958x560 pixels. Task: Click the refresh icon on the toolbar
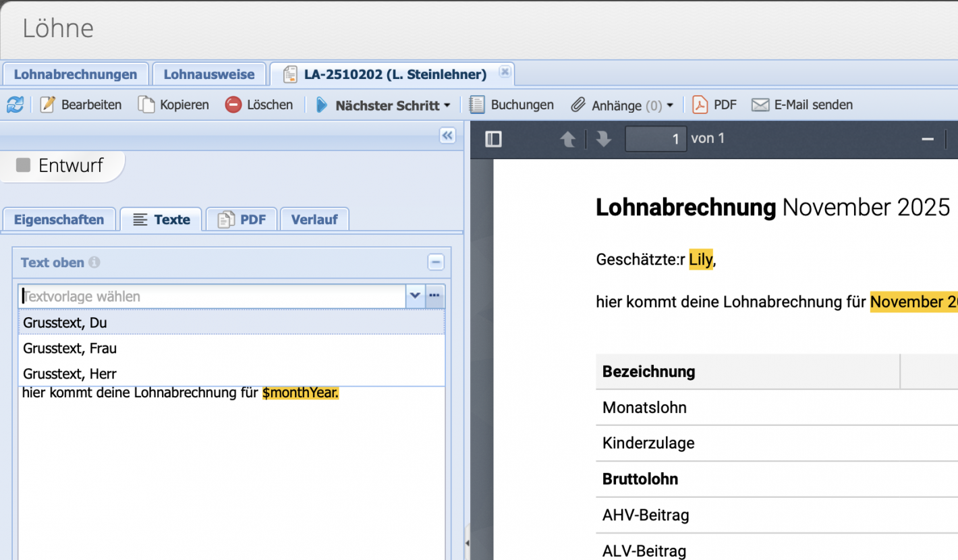[x=15, y=105]
